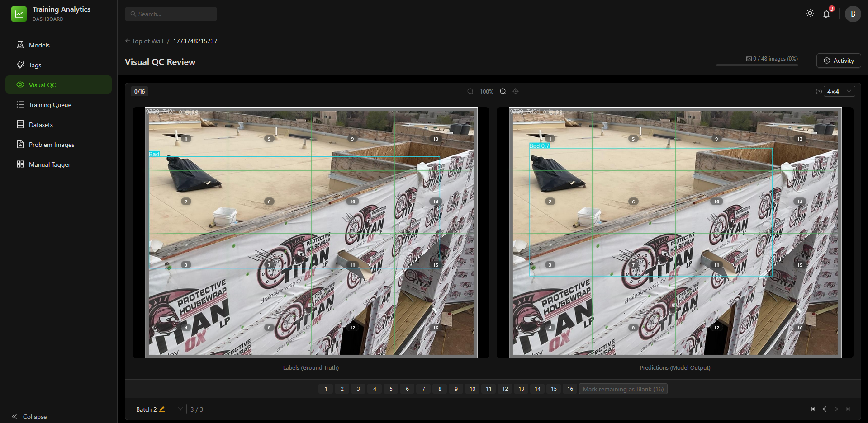Rename batch using the pencil icon
Viewport: 868px width, 423px height.
point(162,409)
